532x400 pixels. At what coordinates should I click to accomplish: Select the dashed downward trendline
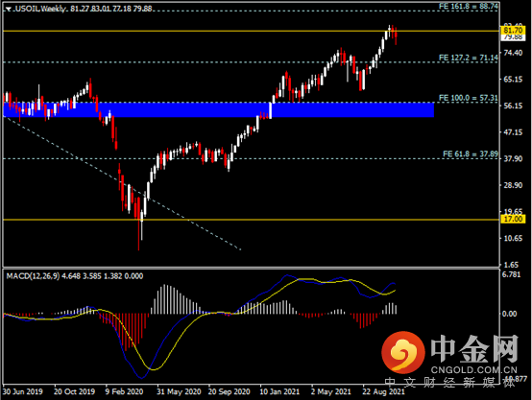click(x=122, y=183)
